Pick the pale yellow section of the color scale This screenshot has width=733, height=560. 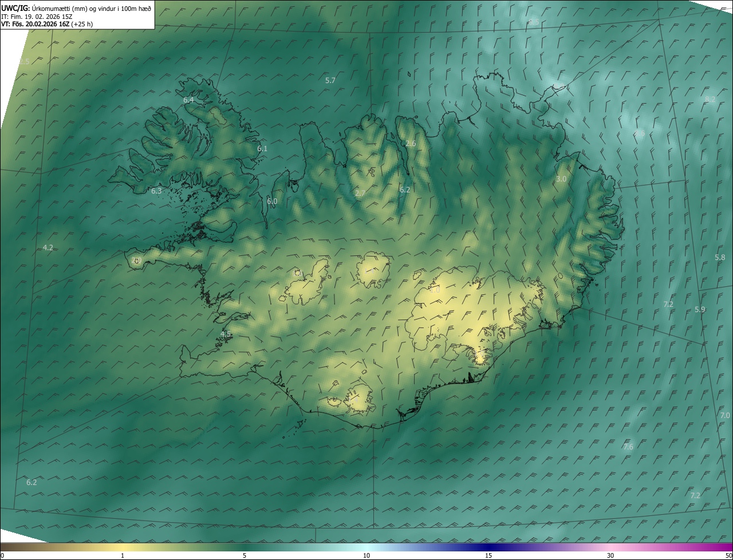pyautogui.click(x=123, y=547)
